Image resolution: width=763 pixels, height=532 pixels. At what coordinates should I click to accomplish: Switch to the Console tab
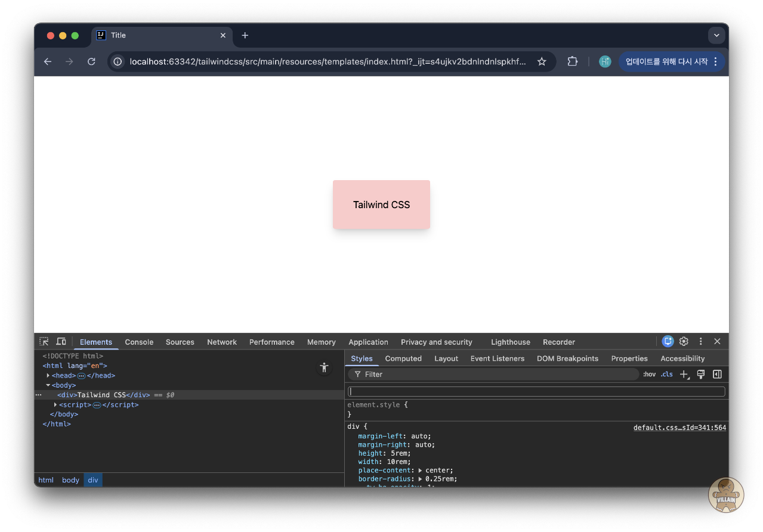pyautogui.click(x=139, y=342)
